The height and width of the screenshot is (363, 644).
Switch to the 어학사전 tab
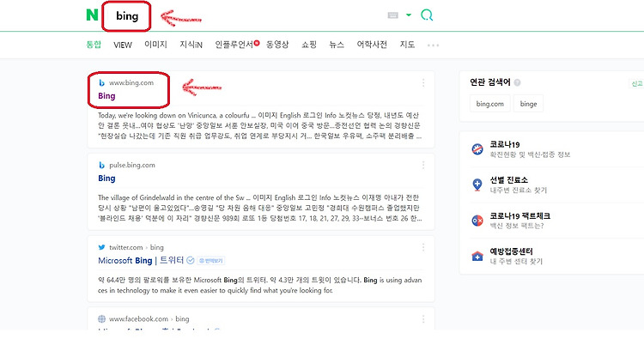point(372,45)
